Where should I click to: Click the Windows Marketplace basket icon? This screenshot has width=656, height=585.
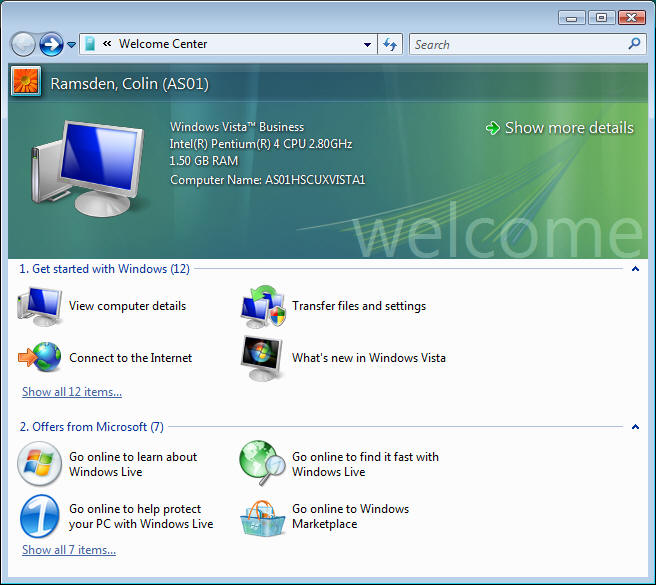pyautogui.click(x=262, y=518)
